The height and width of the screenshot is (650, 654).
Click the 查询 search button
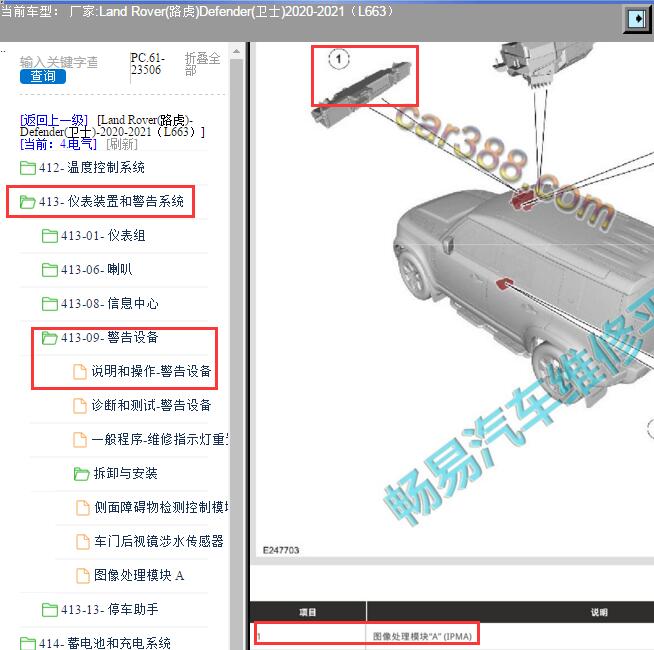(x=43, y=76)
